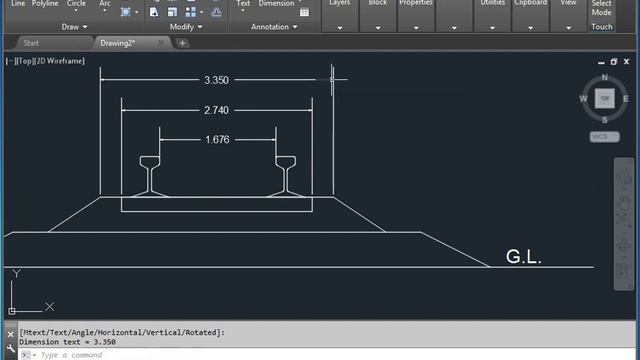
Task: Open the [Top] view controls menu
Action: [24, 61]
